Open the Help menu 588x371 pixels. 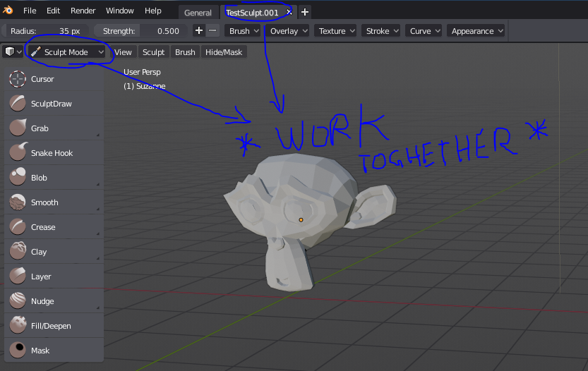tap(153, 11)
